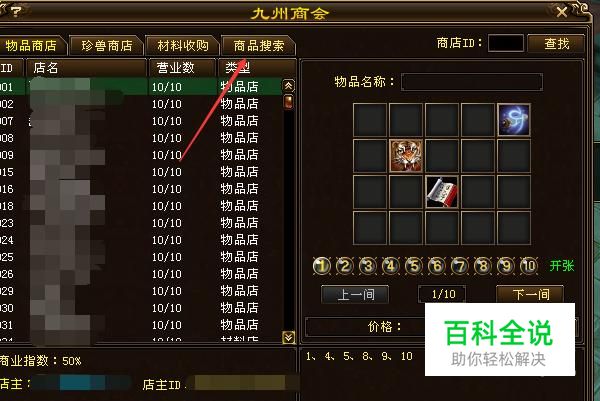Click the red scroll item icon
Viewport: 600px width, 401px height.
[x=442, y=192]
